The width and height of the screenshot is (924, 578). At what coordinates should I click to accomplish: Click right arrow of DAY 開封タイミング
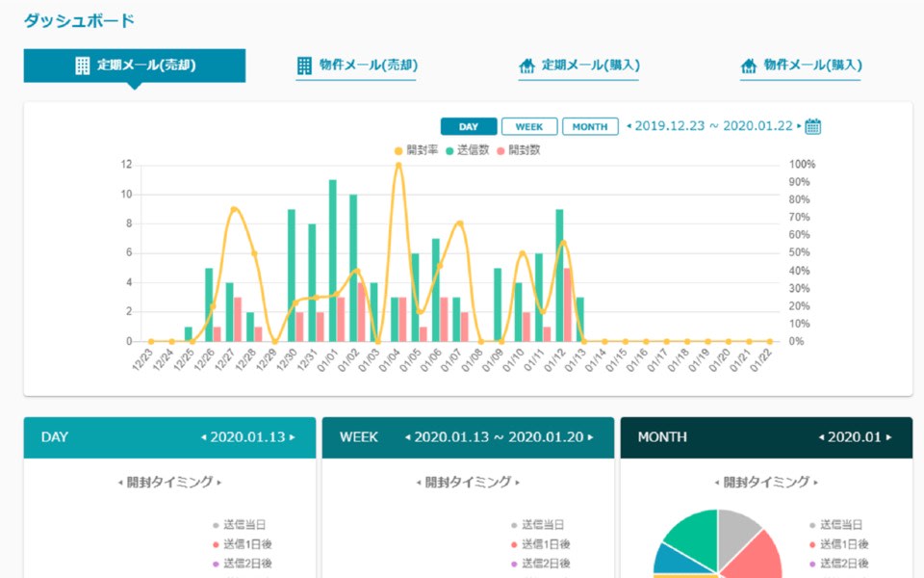click(219, 483)
